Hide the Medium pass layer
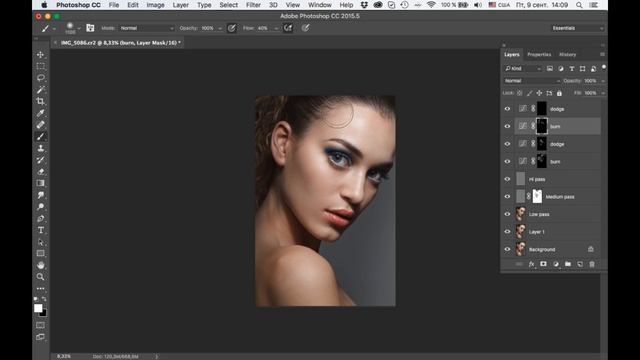Viewport: 640px width, 360px height. pyautogui.click(x=507, y=196)
